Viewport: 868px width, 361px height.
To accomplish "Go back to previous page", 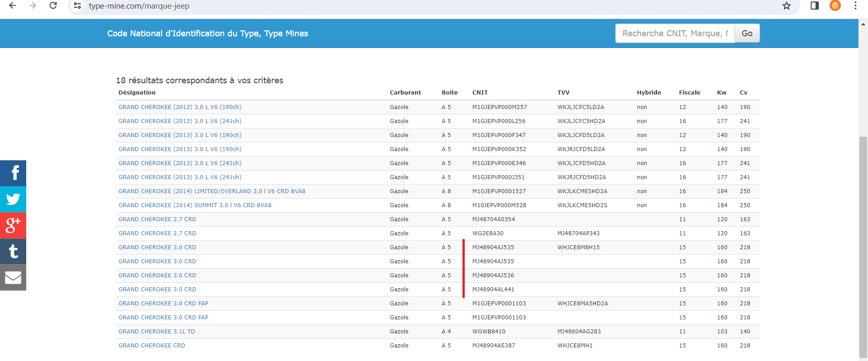I will [13, 6].
